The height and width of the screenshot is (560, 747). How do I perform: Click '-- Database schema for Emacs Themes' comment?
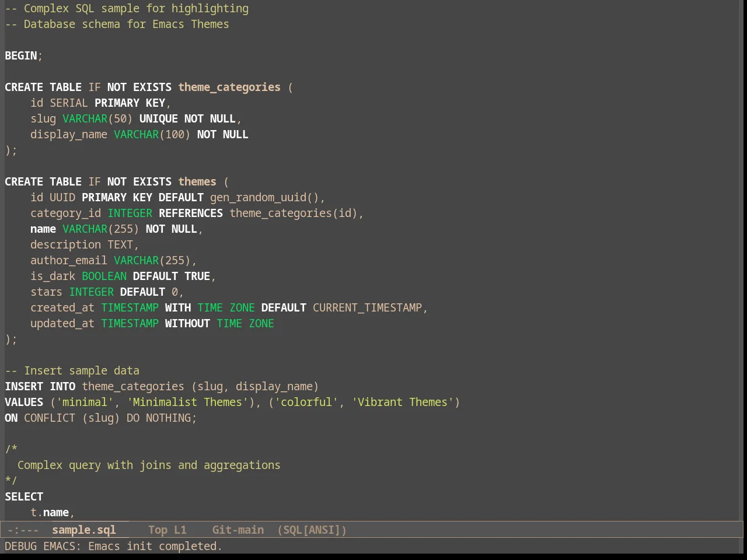pyautogui.click(x=117, y=24)
